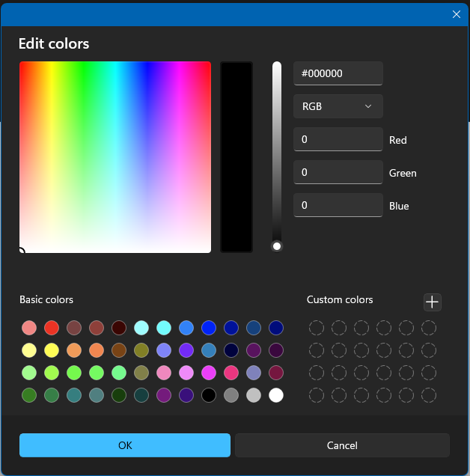Select the cyan basic color swatch
The width and height of the screenshot is (470, 476).
point(164,328)
